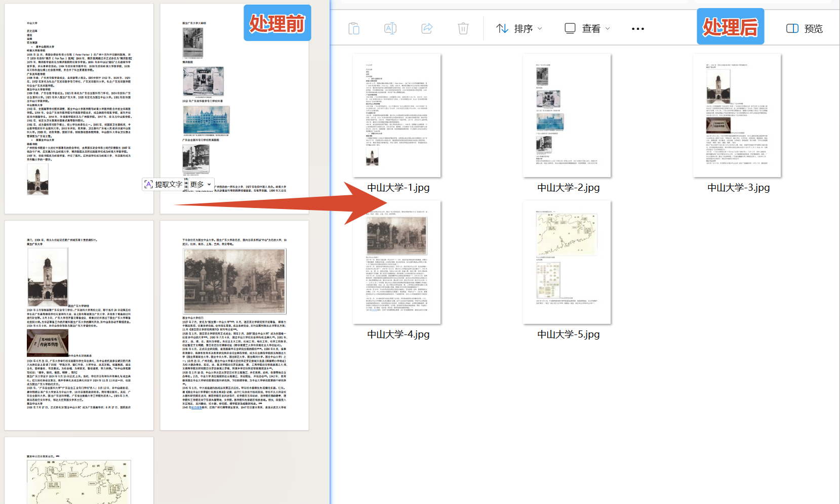The width and height of the screenshot is (840, 504).
Task: Click file name 中山大学-1.jpg
Action: click(x=398, y=188)
